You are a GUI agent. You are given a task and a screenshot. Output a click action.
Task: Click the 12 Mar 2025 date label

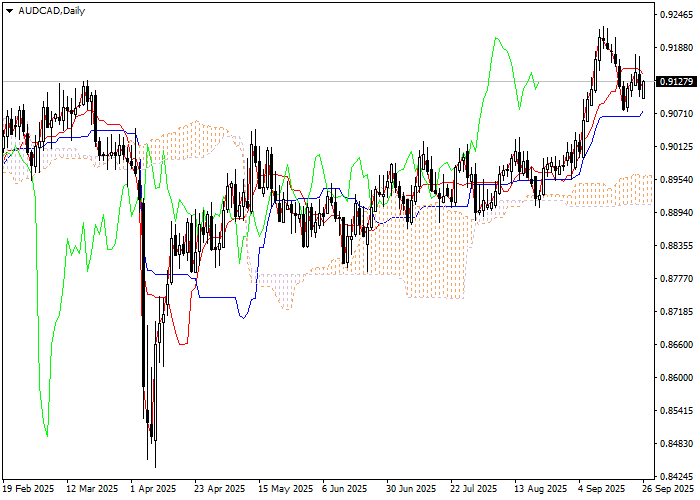(92, 489)
